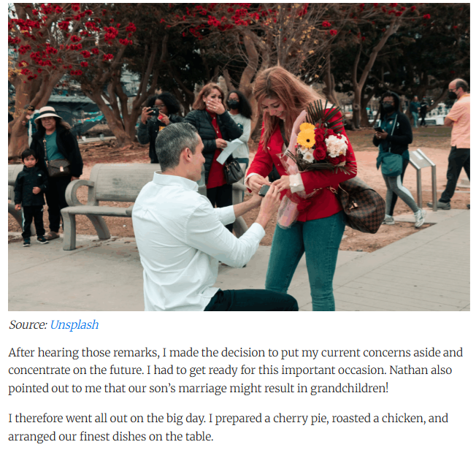Click the checkered brown handbag in the photo
The height and width of the screenshot is (450, 476).
pos(361,206)
